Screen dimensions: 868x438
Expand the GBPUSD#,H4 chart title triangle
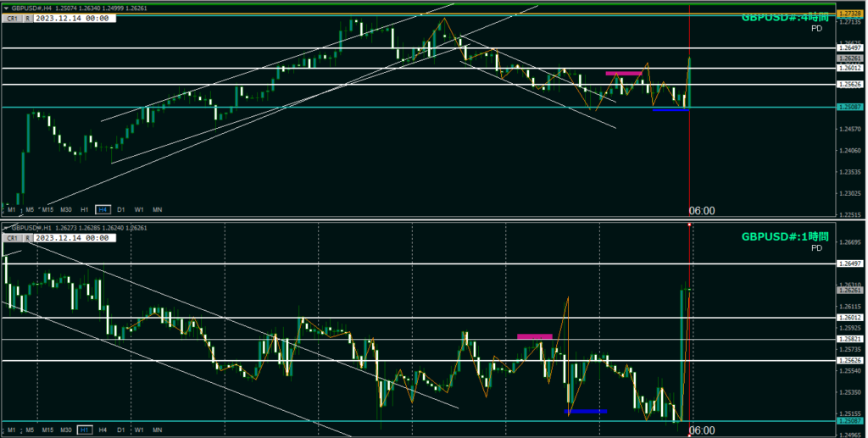(6, 8)
